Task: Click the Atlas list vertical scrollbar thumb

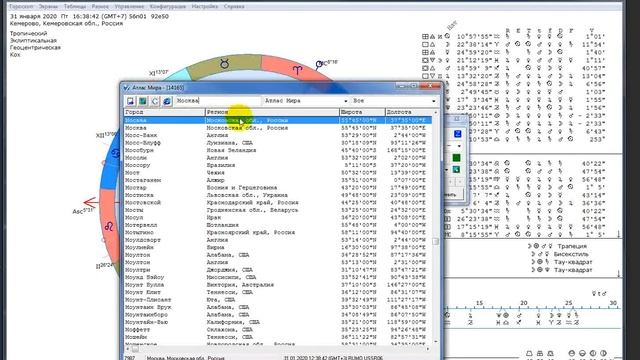Action: point(436,241)
